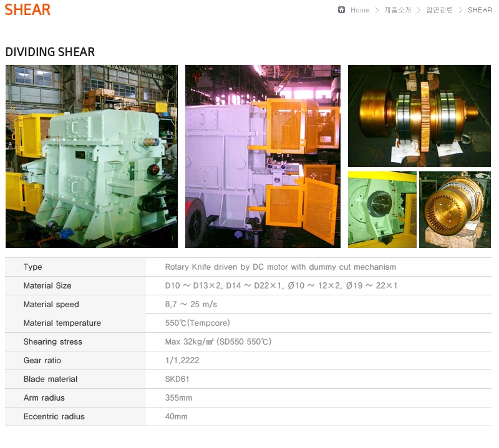Click the 'SKD61' value
The height and width of the screenshot is (448, 499).
pos(177,379)
